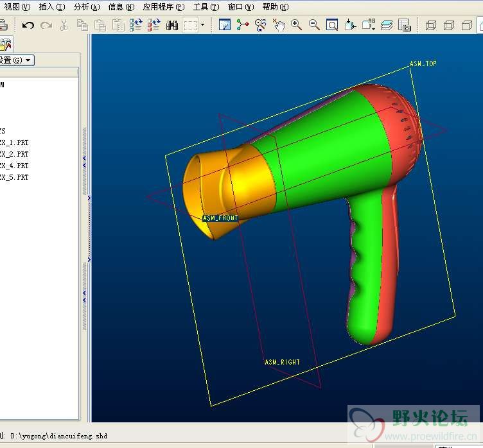Click the greyed Redo arrow
Image resolution: width=483 pixels, height=448 pixels.
point(46,25)
